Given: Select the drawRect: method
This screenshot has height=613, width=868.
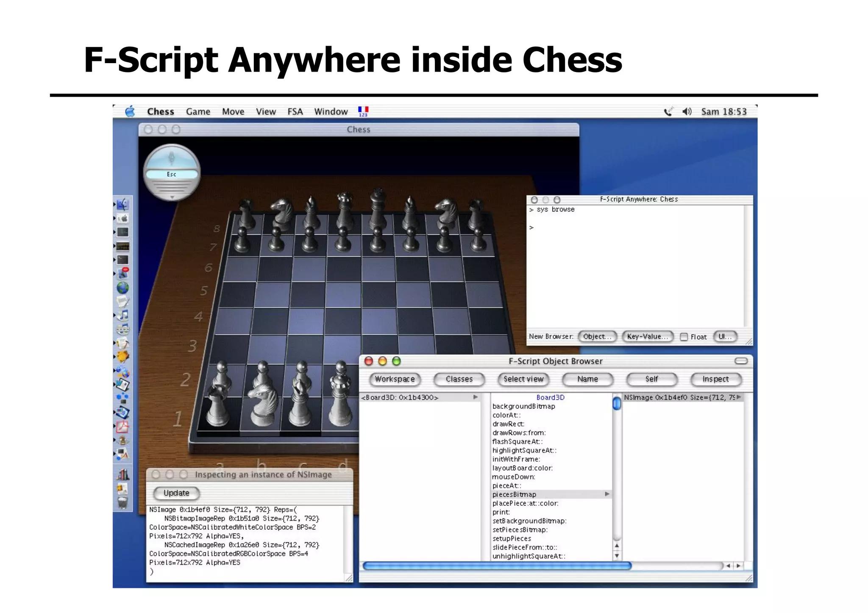Looking at the screenshot, I should tap(508, 424).
